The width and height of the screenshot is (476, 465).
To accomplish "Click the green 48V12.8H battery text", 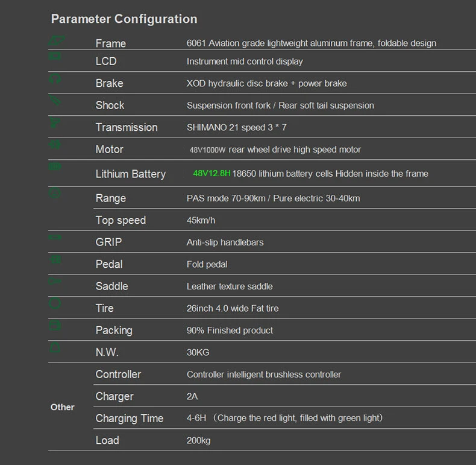I will pyautogui.click(x=212, y=174).
